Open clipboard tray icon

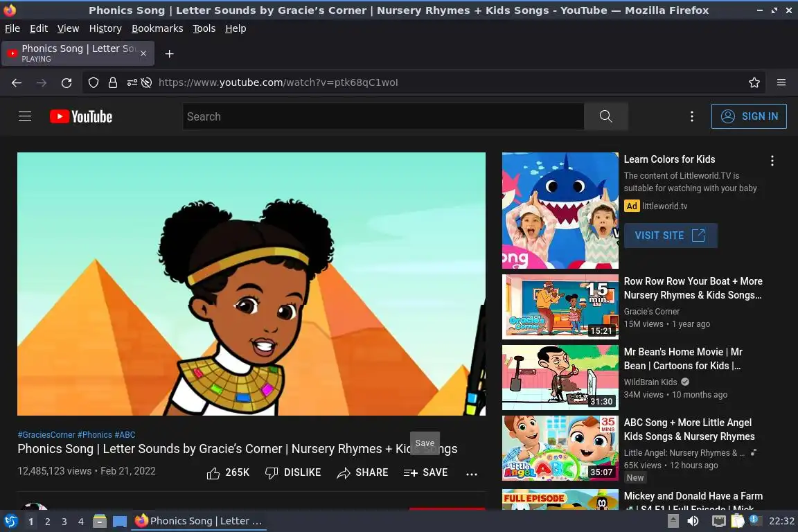(737, 521)
